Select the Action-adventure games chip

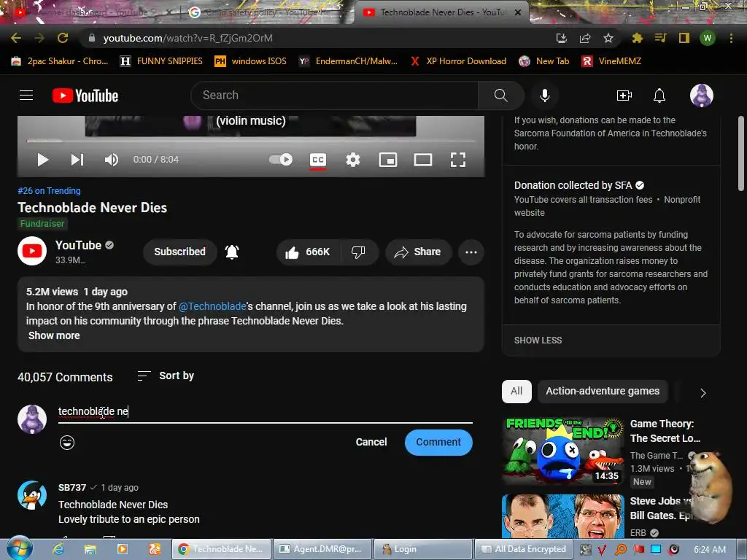coord(603,391)
